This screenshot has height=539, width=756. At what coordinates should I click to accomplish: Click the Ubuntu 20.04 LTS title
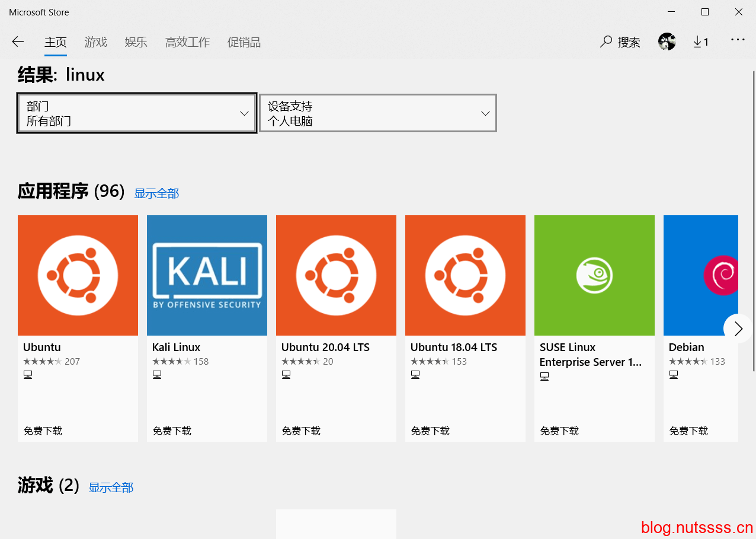[326, 347]
